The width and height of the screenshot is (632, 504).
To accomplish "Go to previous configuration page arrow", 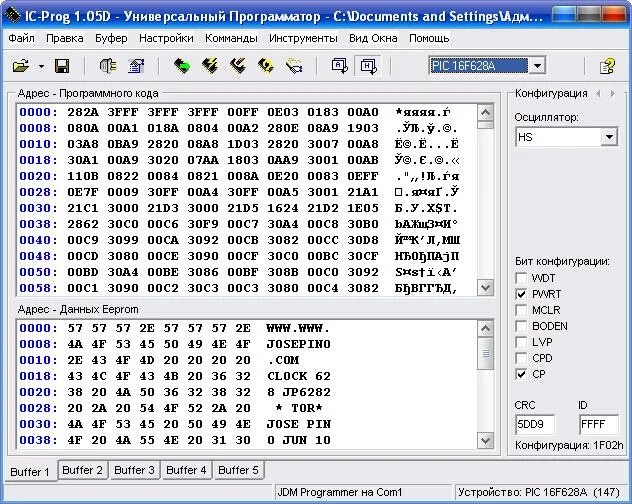I will [599, 94].
